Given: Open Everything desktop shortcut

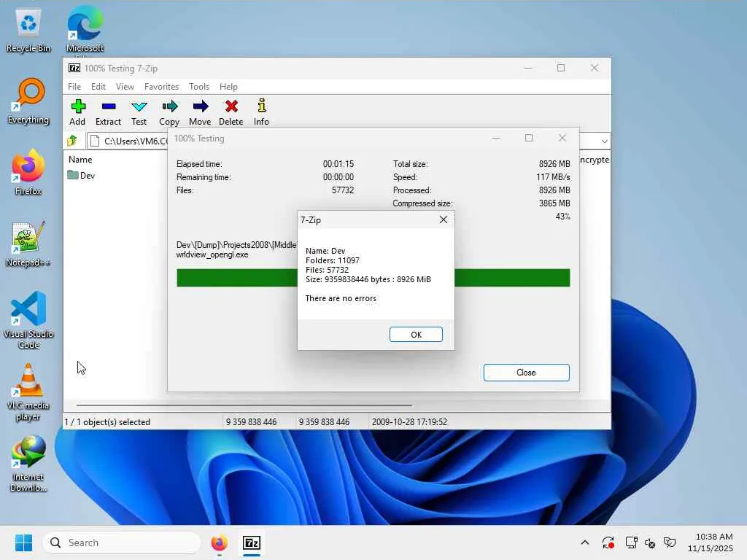Looking at the screenshot, I should click(x=28, y=101).
